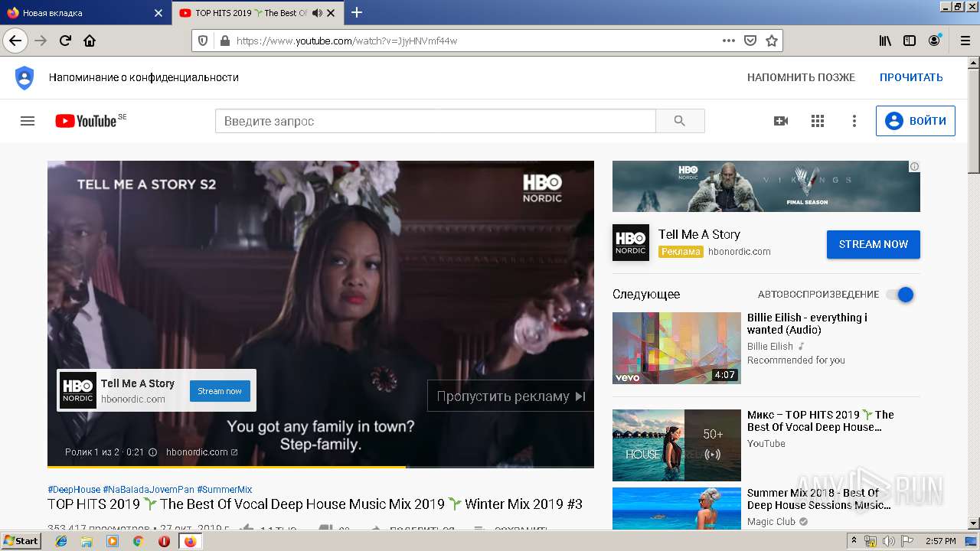Open the Billie Eilish video thumbnail
This screenshot has height=551, width=980.
[x=677, y=348]
